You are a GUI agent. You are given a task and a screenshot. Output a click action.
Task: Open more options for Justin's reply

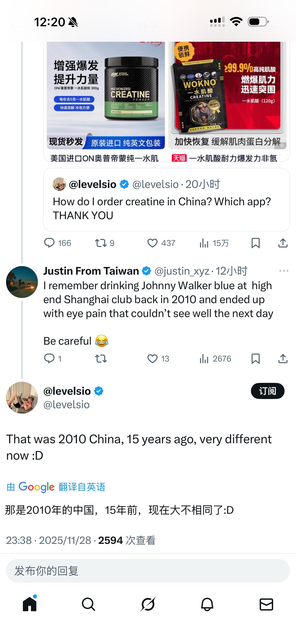coord(284,271)
